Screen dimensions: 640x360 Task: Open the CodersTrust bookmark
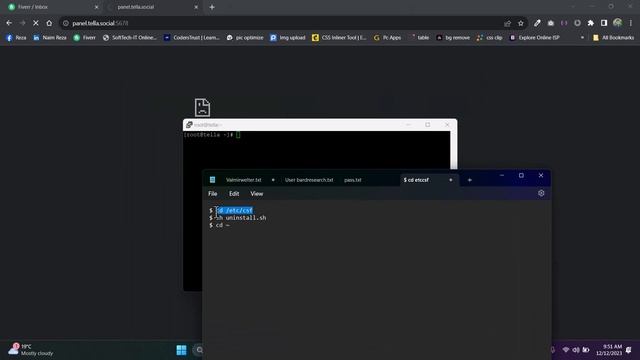192,38
